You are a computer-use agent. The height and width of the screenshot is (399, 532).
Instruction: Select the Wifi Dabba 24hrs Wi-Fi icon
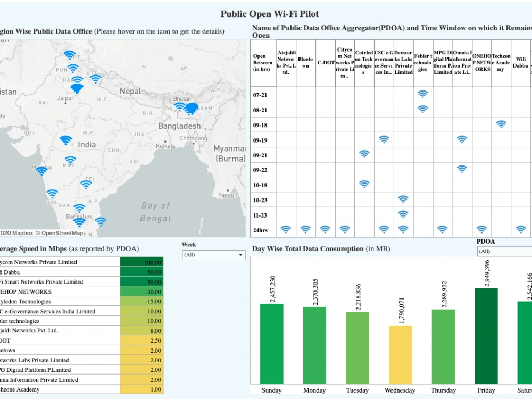tap(521, 229)
